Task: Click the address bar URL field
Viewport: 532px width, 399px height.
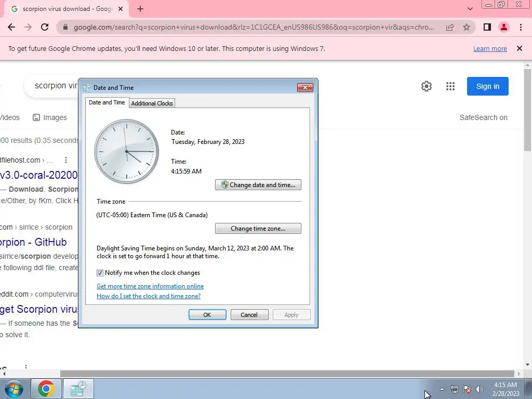Action: pyautogui.click(x=254, y=27)
